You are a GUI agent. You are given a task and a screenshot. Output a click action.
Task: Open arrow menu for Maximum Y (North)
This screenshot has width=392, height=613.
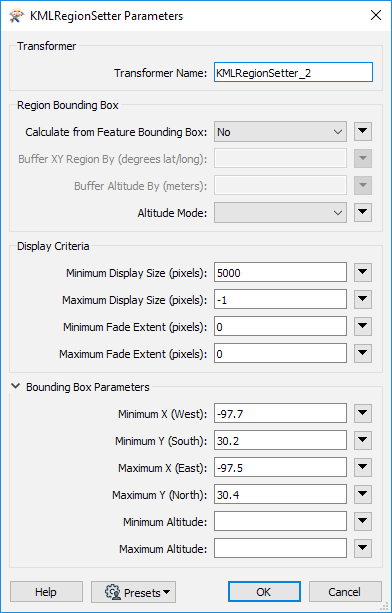point(363,495)
